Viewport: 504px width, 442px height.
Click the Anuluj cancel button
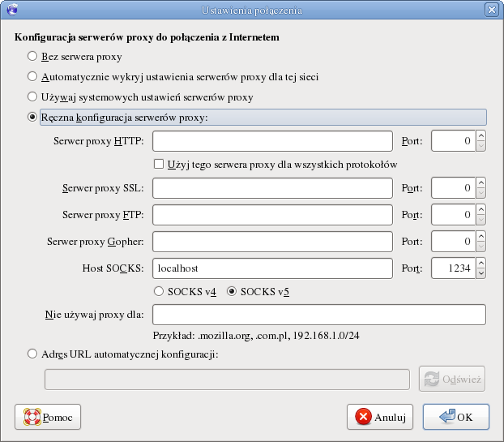(381, 417)
